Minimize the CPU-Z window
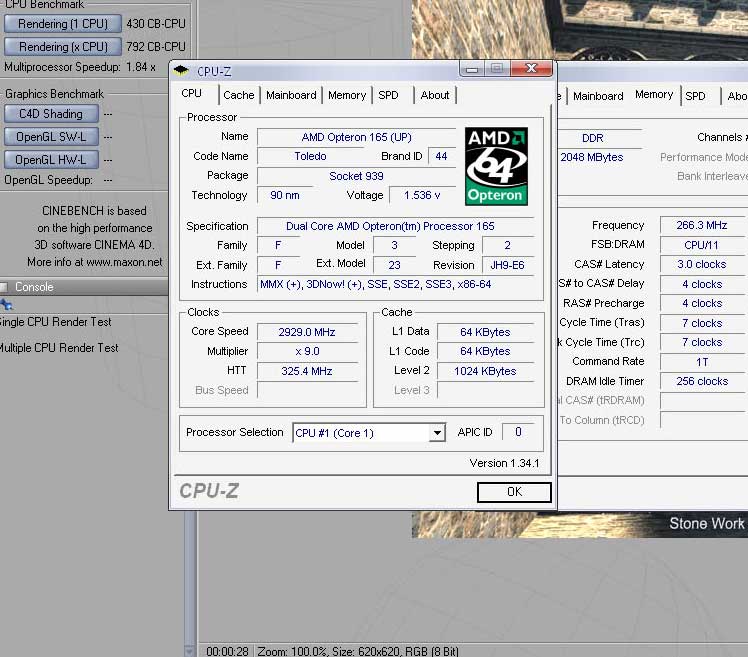This screenshot has height=657, width=748. click(x=472, y=69)
